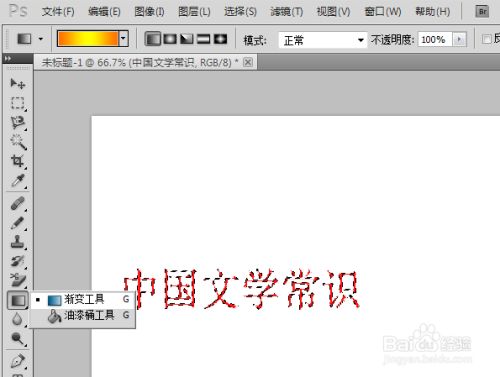
Task: Open the 帮助(H) menu
Action: (433, 12)
